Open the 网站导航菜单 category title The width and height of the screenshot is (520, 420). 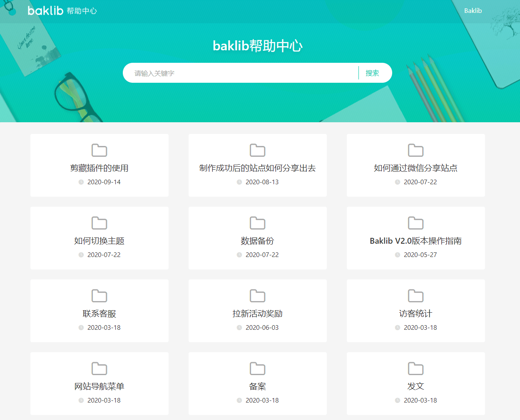pyautogui.click(x=99, y=386)
